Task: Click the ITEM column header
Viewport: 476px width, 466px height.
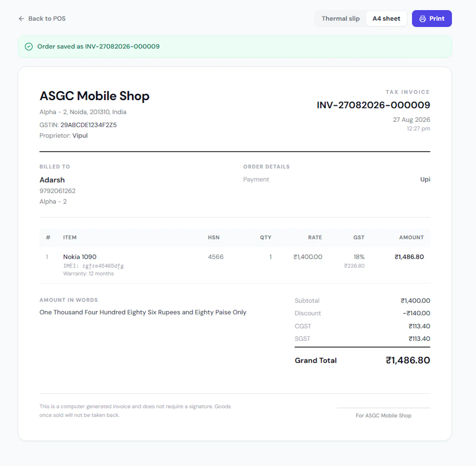Action: (70, 237)
